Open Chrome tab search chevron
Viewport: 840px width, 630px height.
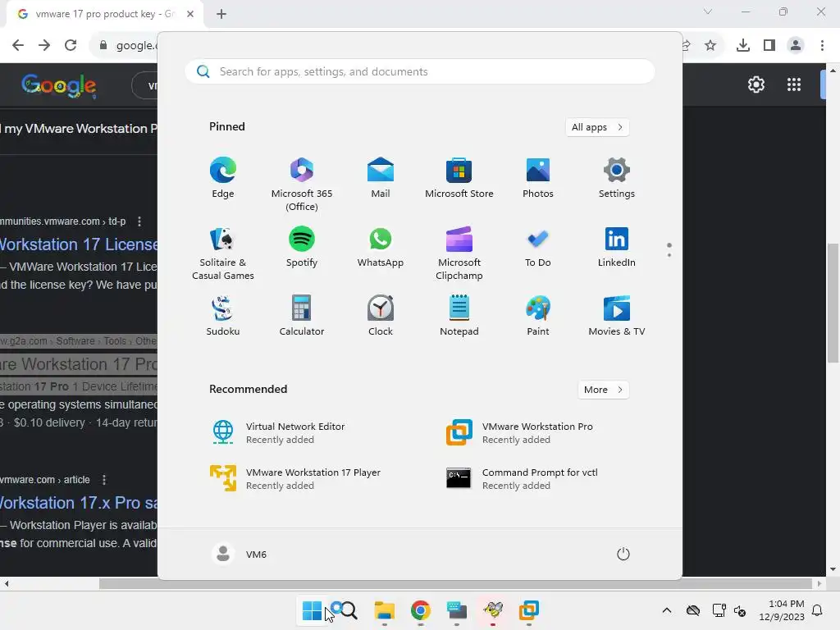[708, 11]
